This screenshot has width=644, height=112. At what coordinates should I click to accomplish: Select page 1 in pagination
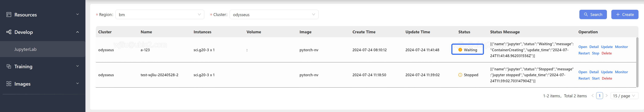point(599,96)
